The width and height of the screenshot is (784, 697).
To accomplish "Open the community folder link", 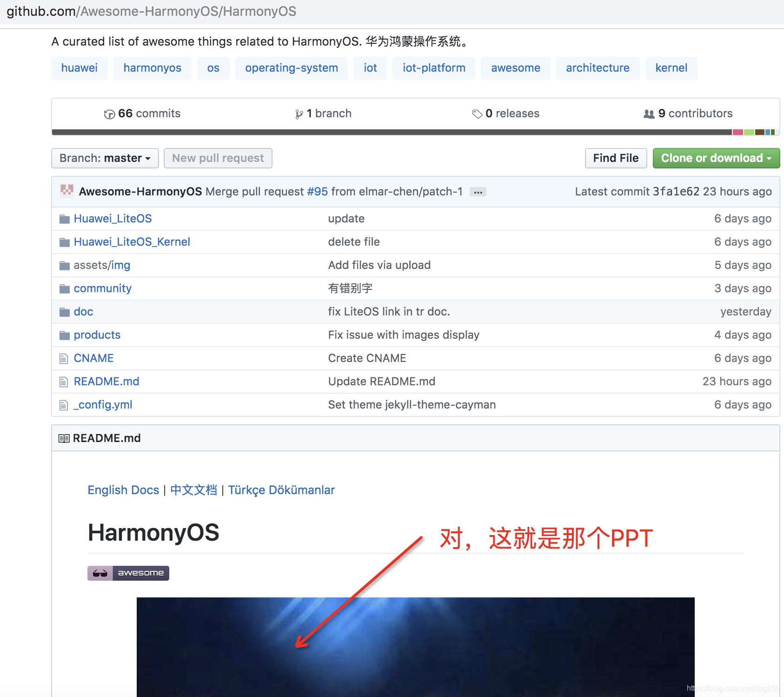I will (x=103, y=288).
